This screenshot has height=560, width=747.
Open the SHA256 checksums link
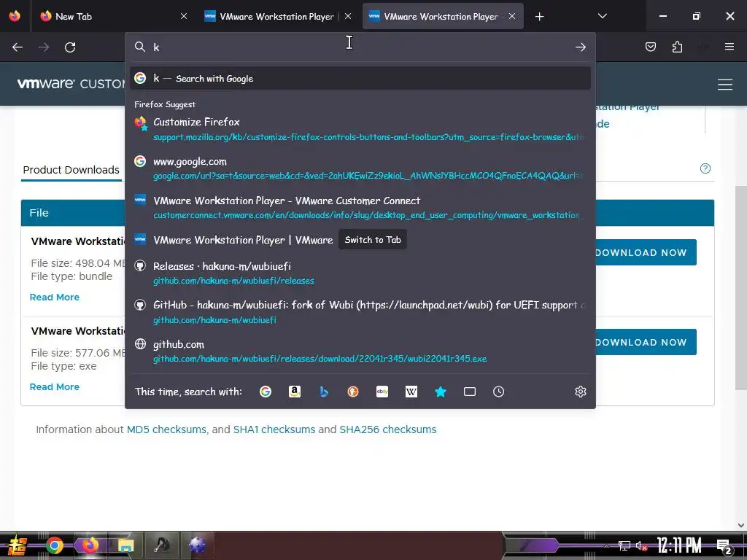(388, 429)
